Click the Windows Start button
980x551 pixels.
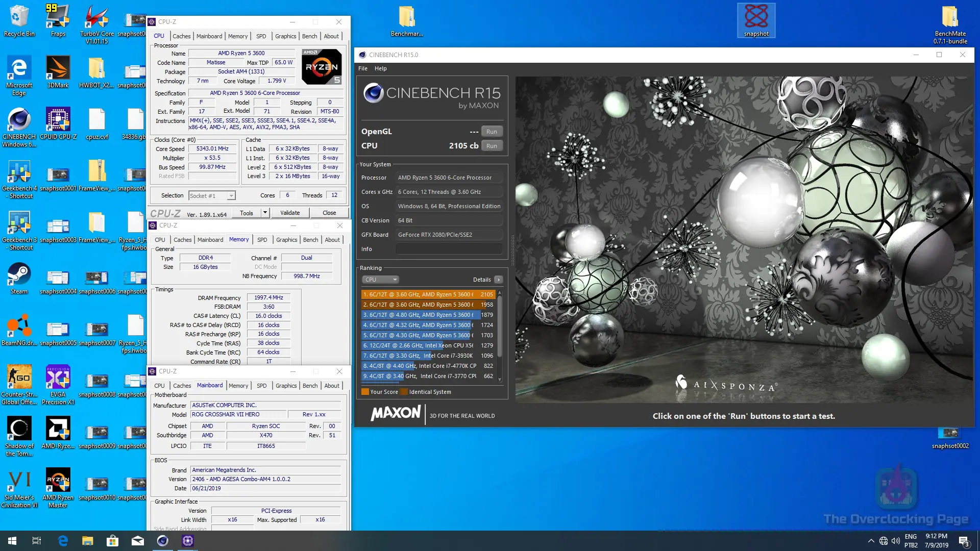coord(12,541)
